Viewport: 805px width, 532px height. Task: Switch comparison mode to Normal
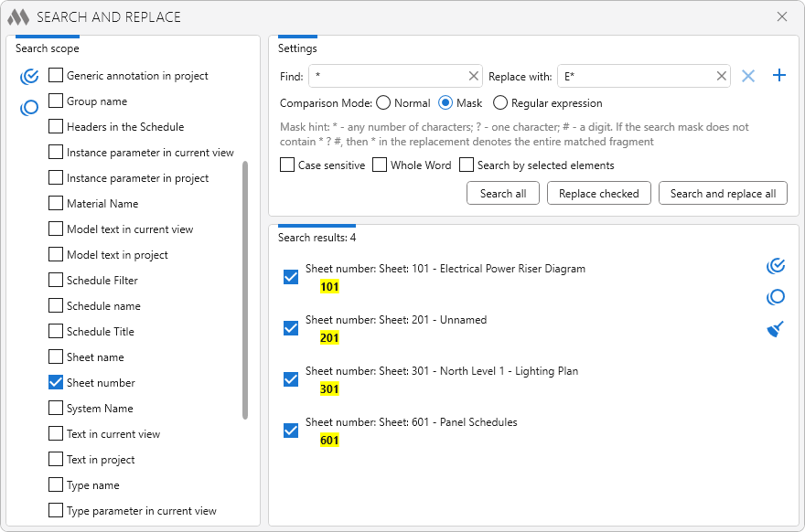point(383,103)
